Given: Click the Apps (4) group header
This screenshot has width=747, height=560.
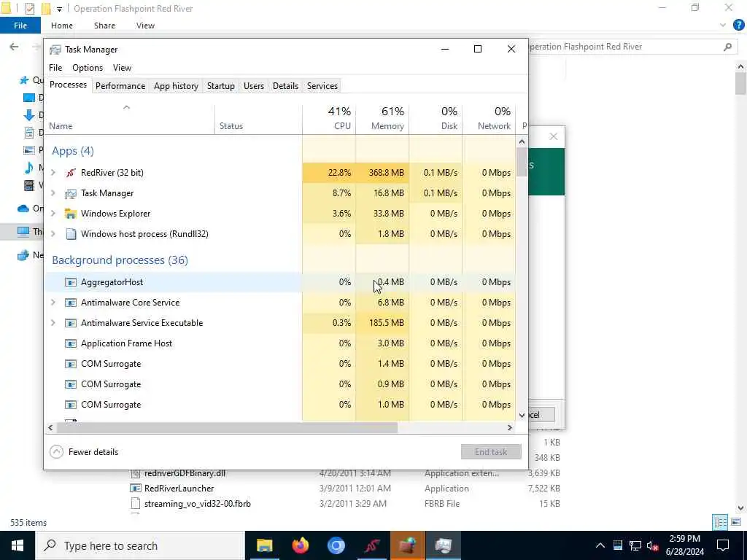Looking at the screenshot, I should tap(73, 151).
